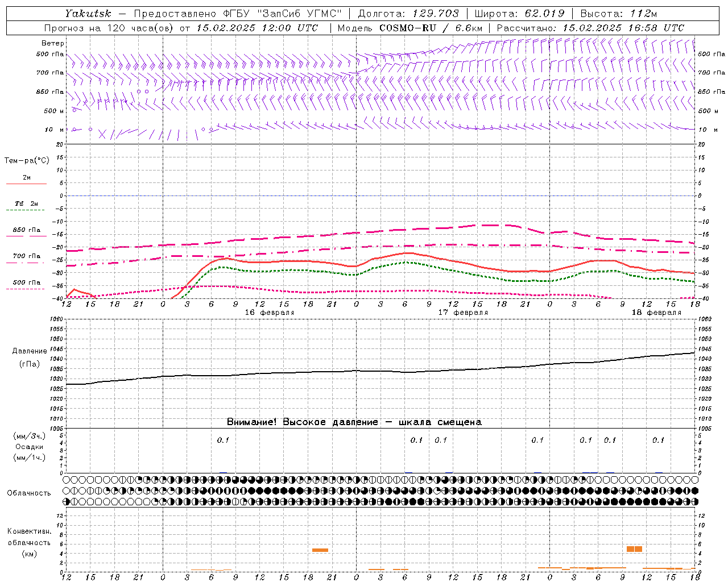The image size is (728, 582).
Task: Click the '(км)' convective cloud height unit
Action: [29, 554]
